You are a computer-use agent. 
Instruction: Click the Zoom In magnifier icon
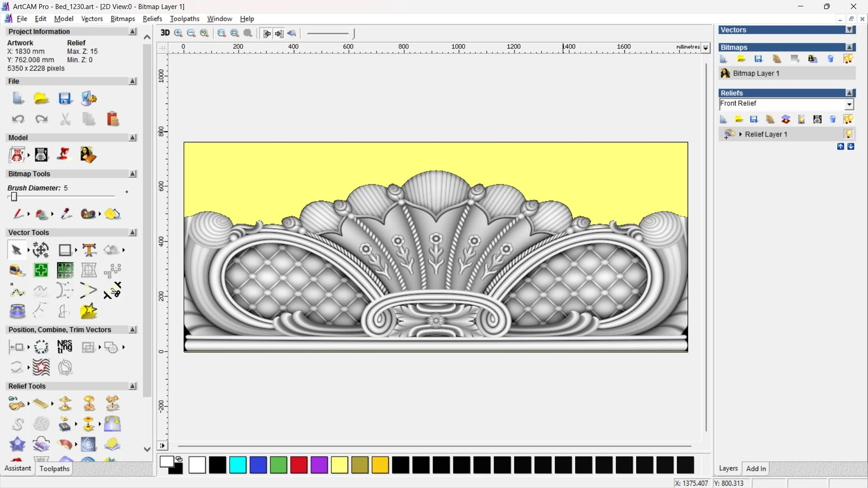click(178, 33)
